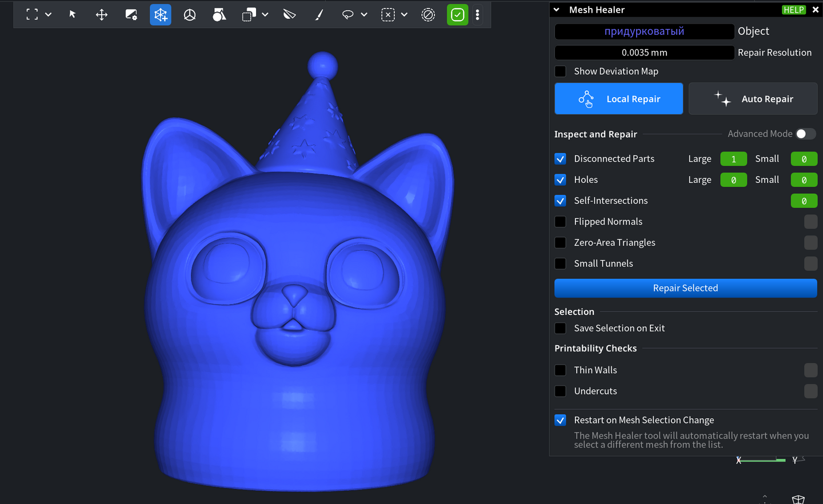Click the active blue mesh healer tool icon
This screenshot has height=504, width=823.
coord(161,15)
